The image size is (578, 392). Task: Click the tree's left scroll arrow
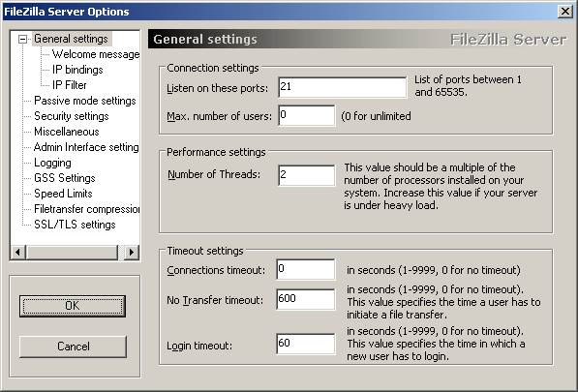[17, 253]
